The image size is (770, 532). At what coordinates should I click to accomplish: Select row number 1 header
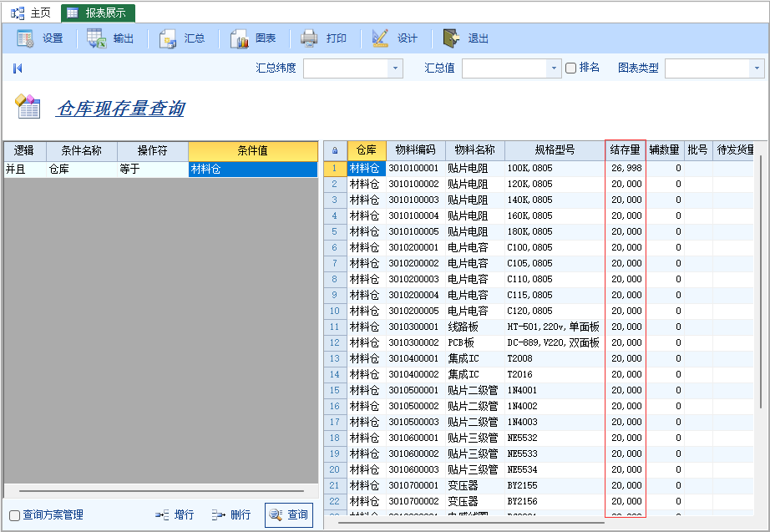pyautogui.click(x=335, y=169)
